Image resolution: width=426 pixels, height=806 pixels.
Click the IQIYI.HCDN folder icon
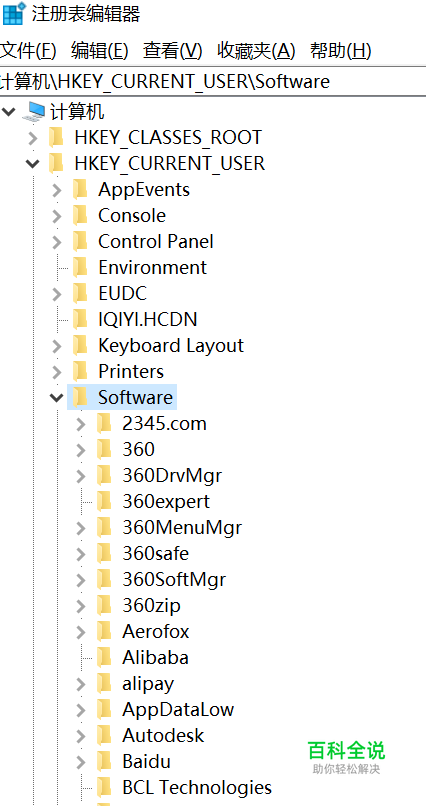coord(80,319)
